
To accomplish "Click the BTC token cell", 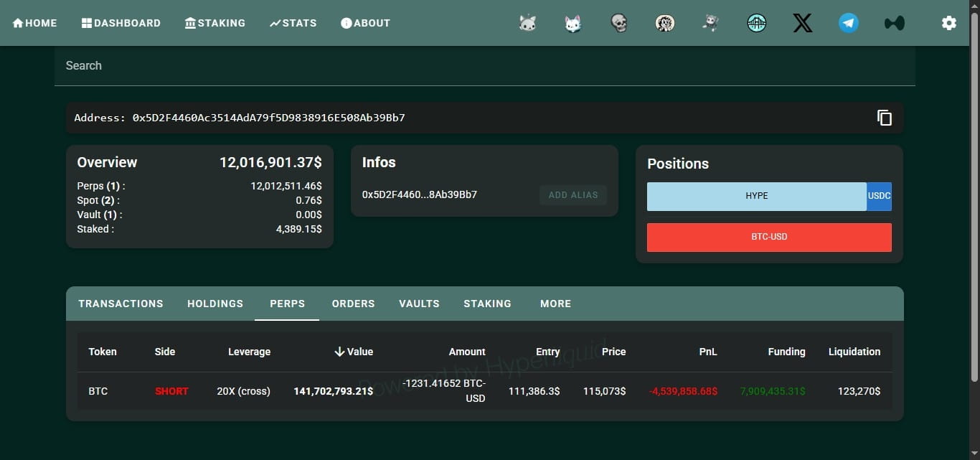I will [x=98, y=392].
